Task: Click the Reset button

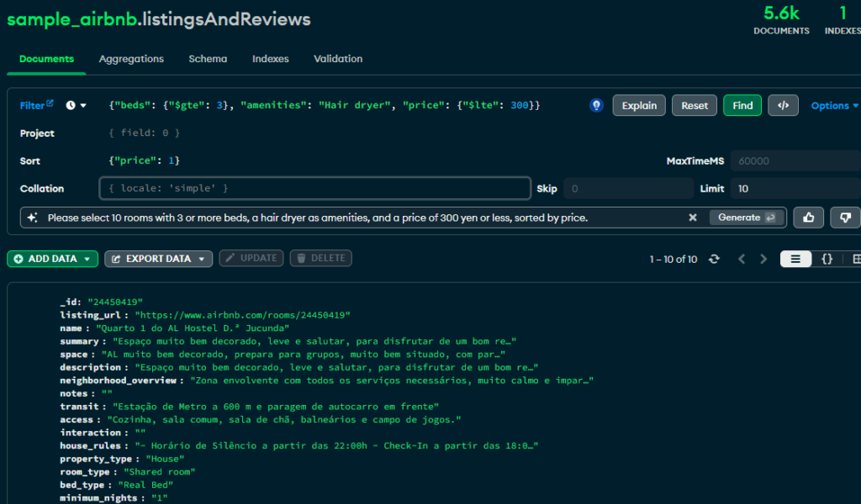Action: (695, 105)
